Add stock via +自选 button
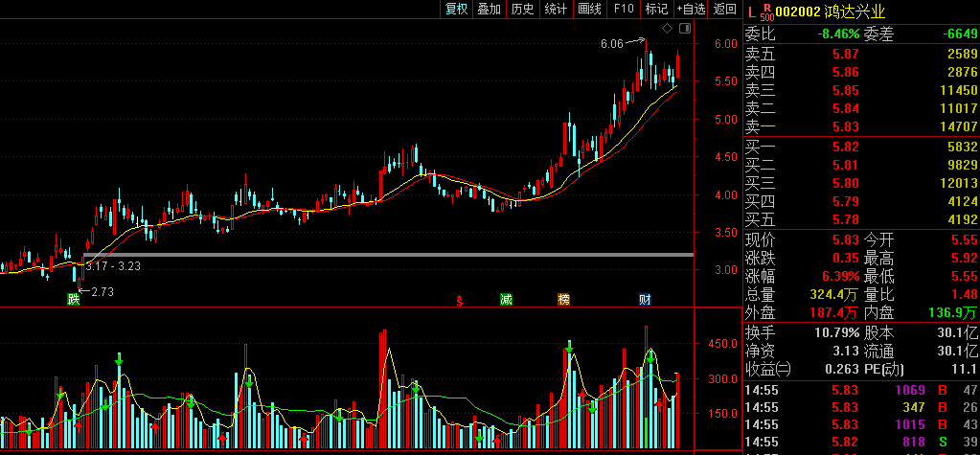This screenshot has width=980, height=455. click(x=691, y=10)
